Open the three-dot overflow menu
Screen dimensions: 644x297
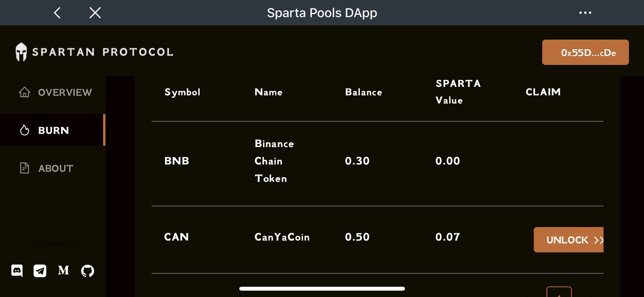click(x=585, y=12)
